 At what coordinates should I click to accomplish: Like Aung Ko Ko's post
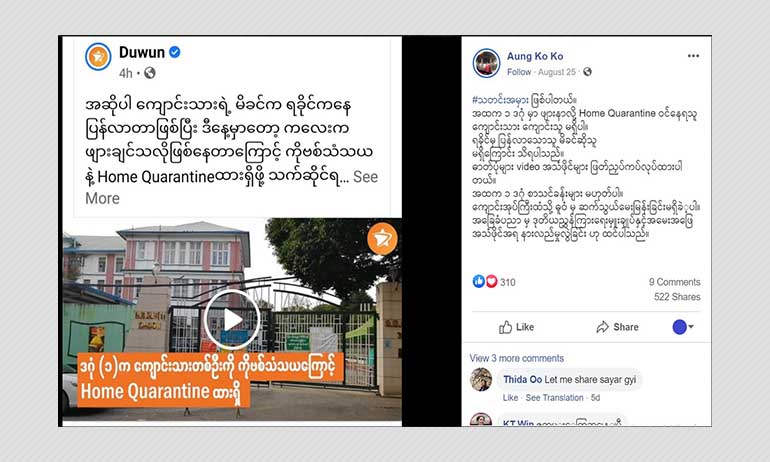click(516, 327)
